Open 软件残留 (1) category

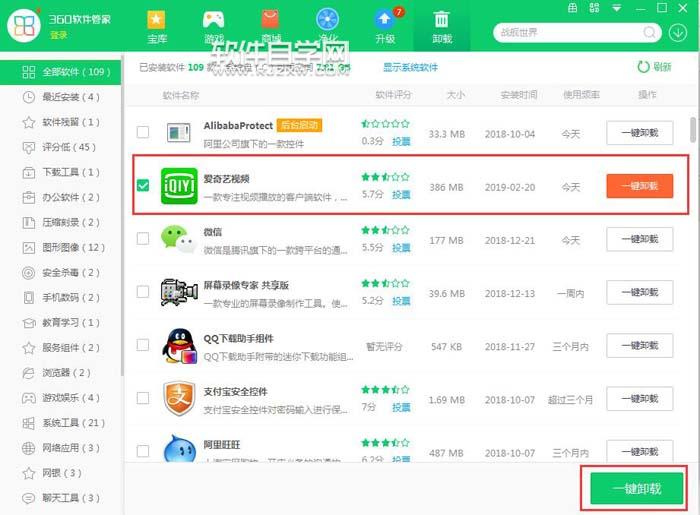[x=60, y=122]
